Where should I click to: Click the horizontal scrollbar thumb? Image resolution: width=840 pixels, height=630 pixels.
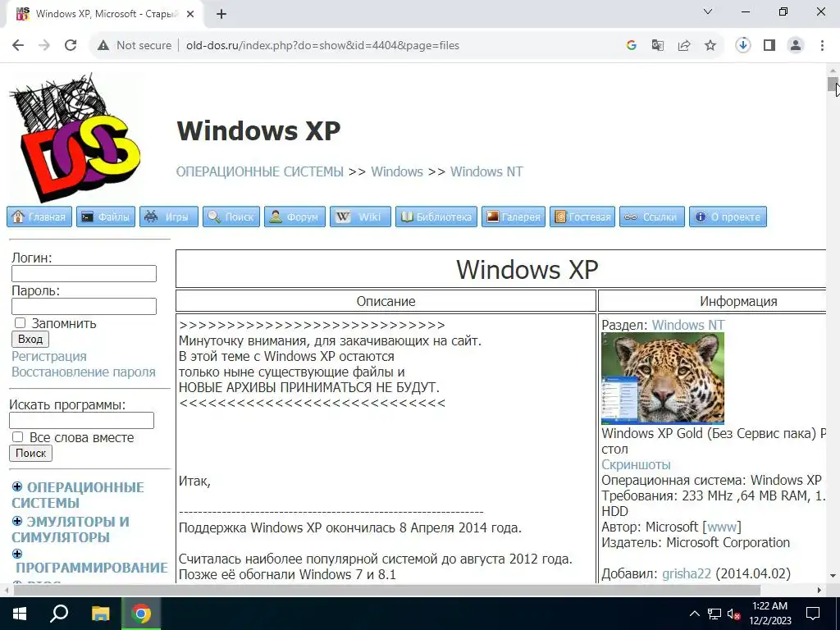tap(386, 591)
